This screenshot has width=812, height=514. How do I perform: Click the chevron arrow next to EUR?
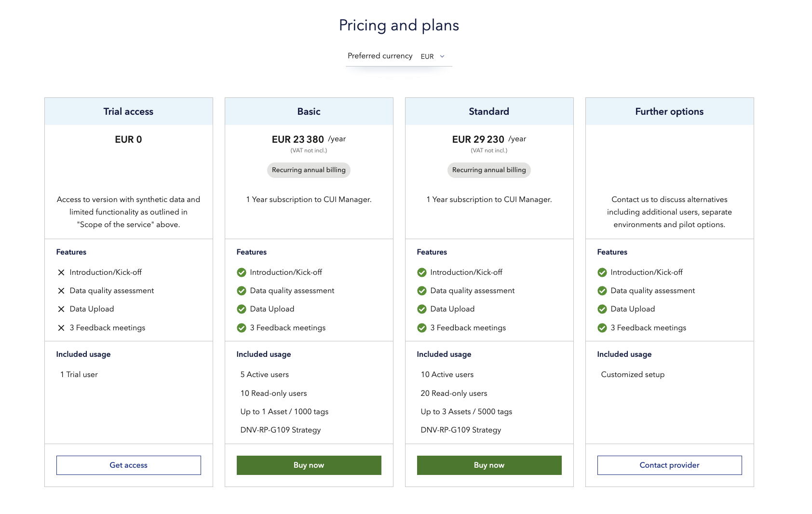(x=442, y=56)
